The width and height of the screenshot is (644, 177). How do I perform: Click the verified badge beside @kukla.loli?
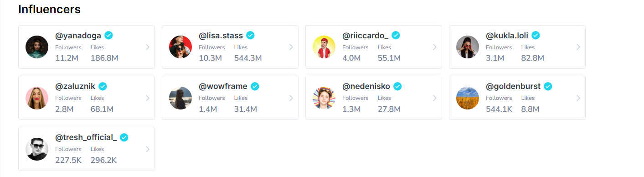[x=536, y=35]
